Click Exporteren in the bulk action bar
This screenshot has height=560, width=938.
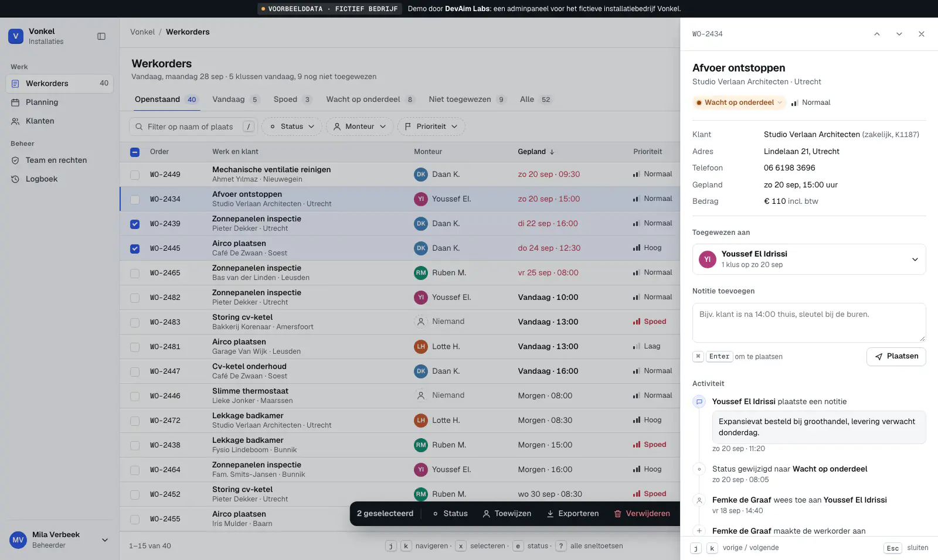coord(573,514)
